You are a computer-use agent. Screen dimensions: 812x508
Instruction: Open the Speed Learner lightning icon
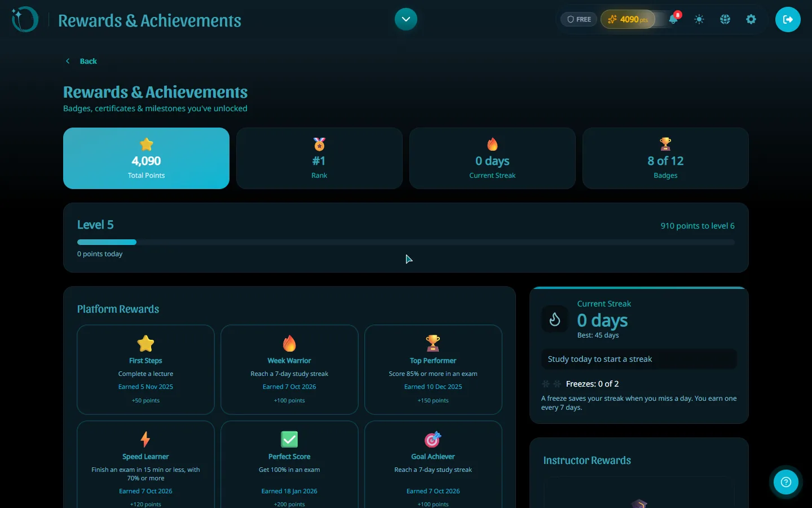[x=145, y=439]
